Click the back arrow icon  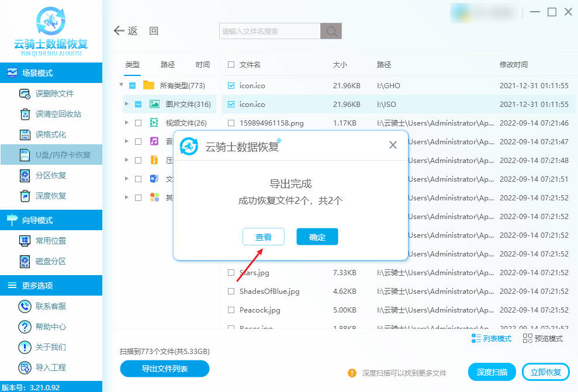click(119, 30)
